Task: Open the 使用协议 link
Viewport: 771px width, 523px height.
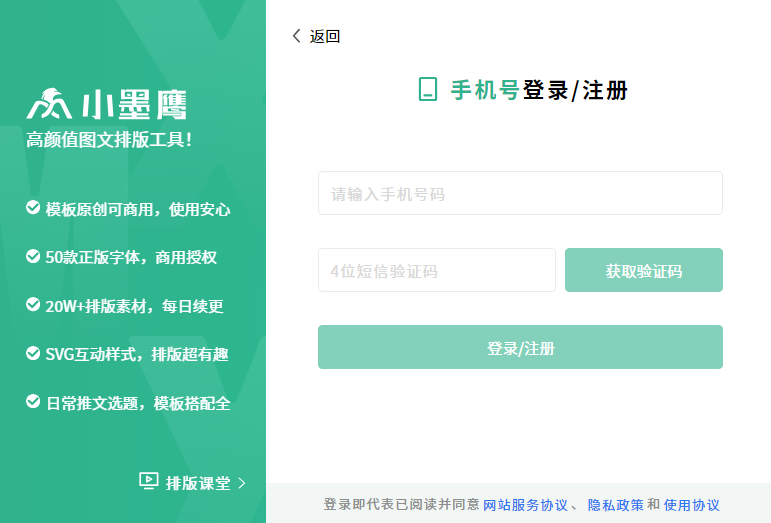Action: click(x=691, y=505)
